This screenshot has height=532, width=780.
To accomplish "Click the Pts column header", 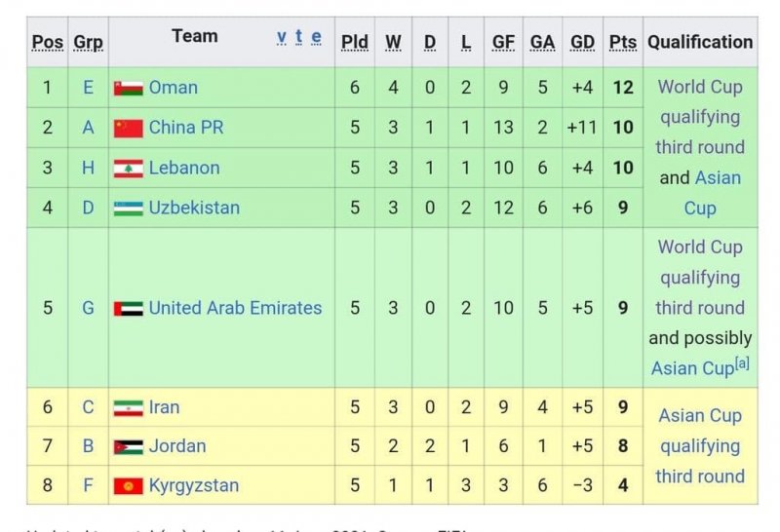I will pos(622,42).
